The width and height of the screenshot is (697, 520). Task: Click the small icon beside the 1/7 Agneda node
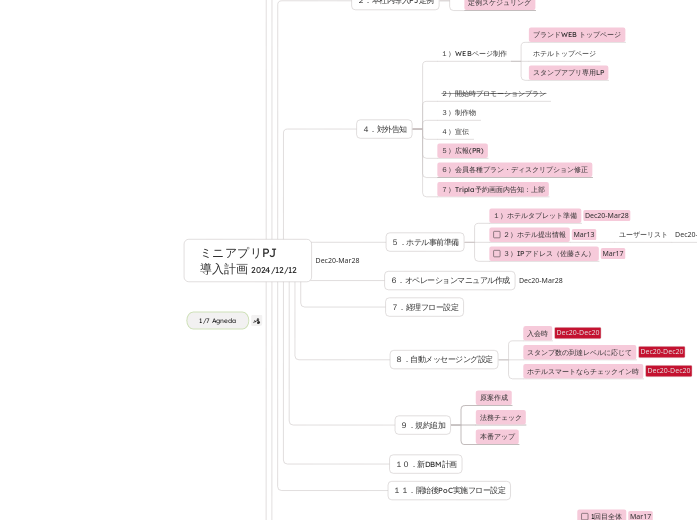coord(256,321)
